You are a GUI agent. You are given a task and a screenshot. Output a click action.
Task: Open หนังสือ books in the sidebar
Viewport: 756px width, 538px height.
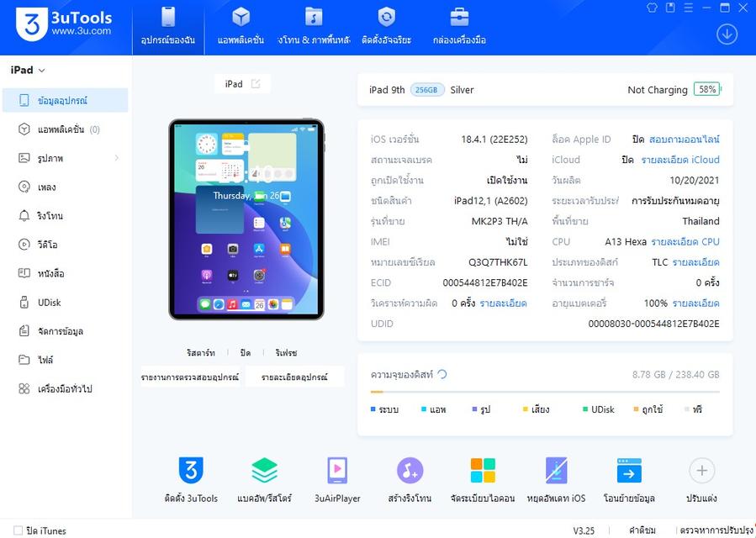(x=65, y=273)
